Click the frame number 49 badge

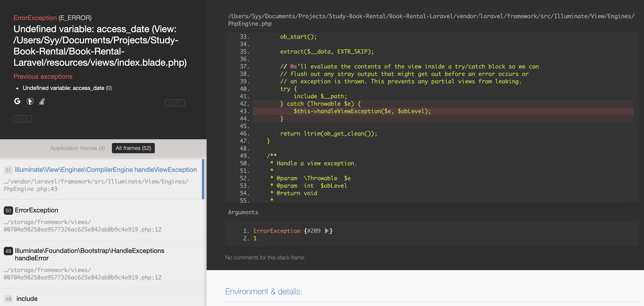(x=8, y=251)
